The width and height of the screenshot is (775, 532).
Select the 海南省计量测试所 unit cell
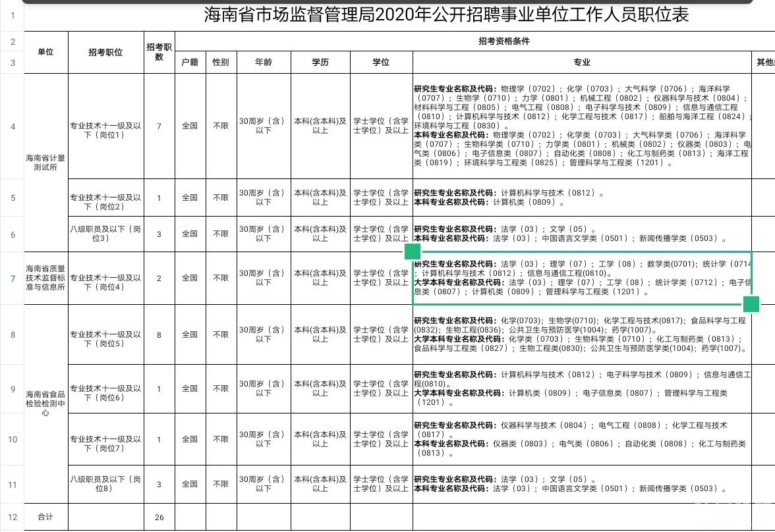click(45, 163)
